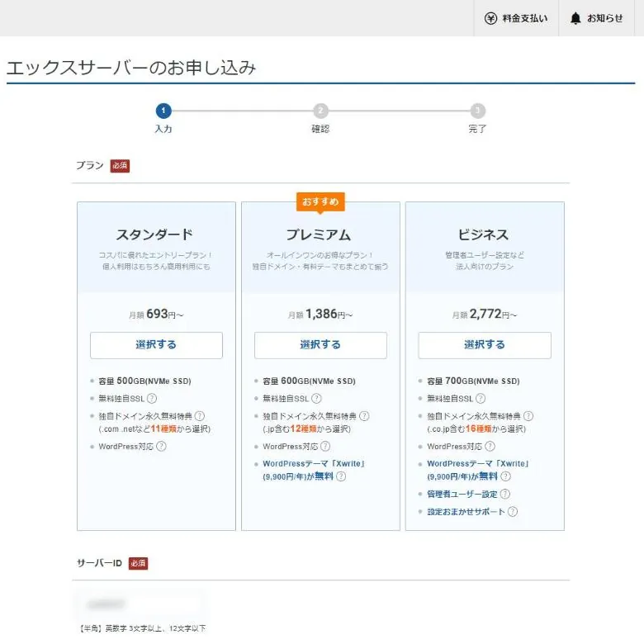Click the スタンダード plan title
This screenshot has height=644, width=644.
pos(154,234)
